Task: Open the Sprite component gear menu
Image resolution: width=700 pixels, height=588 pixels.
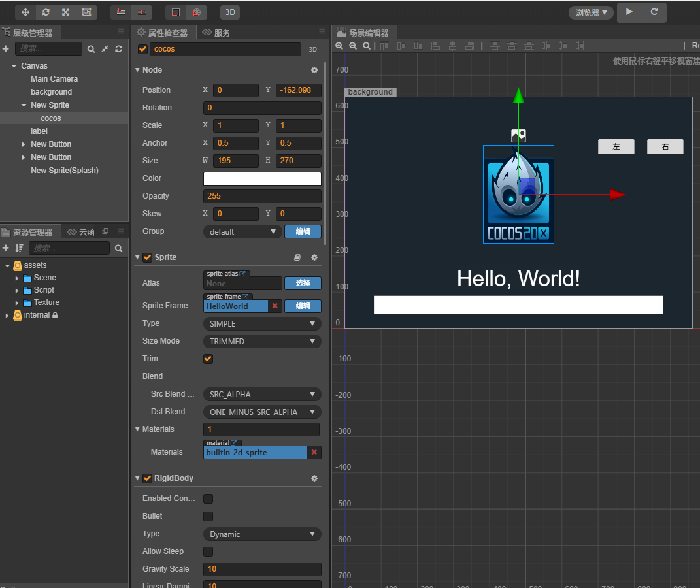Action: [x=314, y=257]
